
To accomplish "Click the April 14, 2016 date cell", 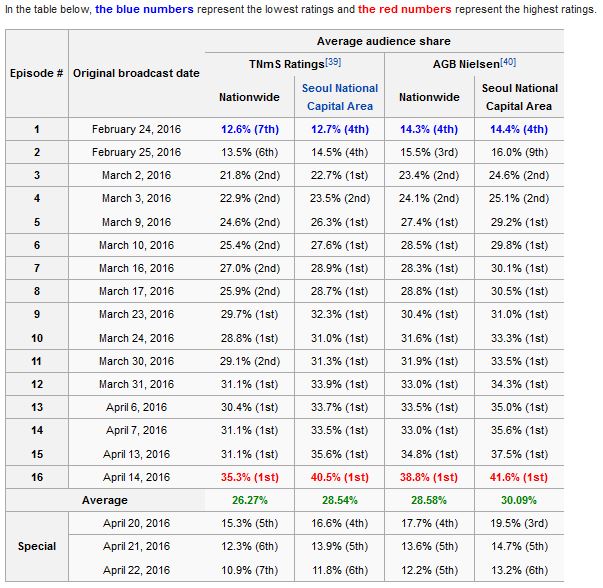I will [136, 478].
